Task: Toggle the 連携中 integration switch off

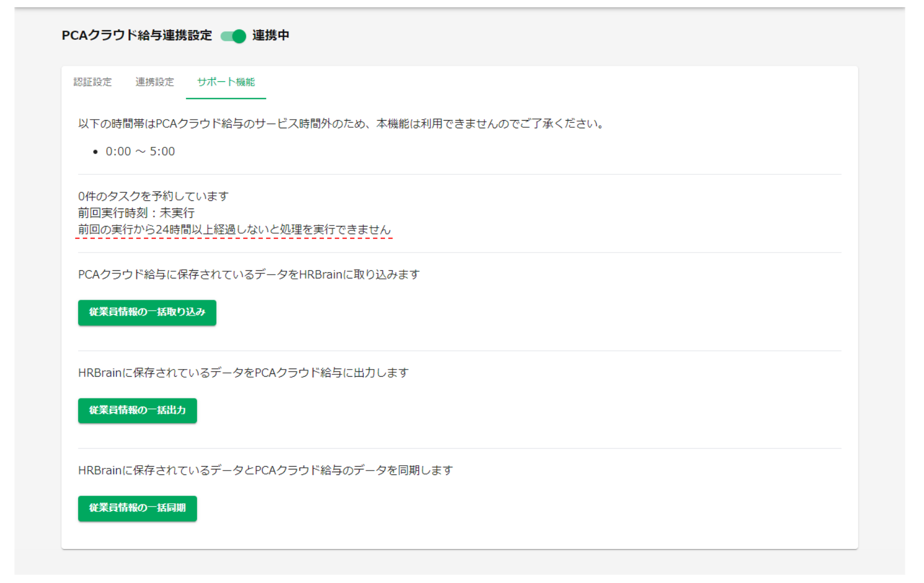Action: [x=233, y=36]
